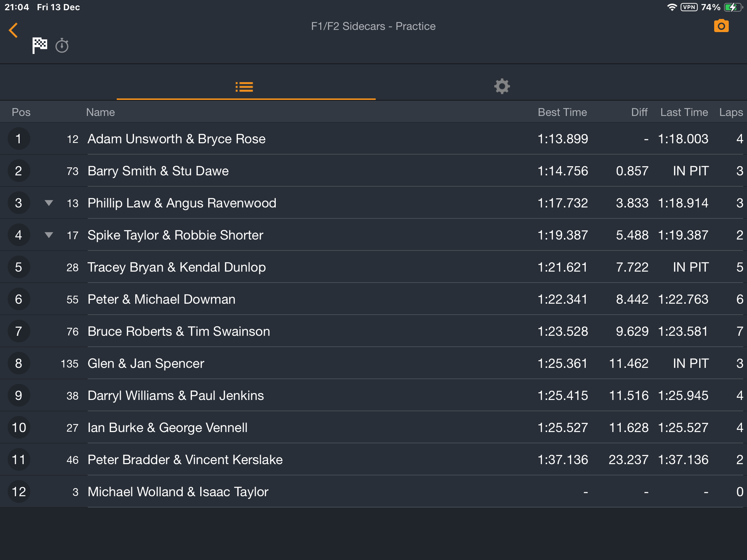Tap IN PIT status for Barry Smith

(x=691, y=171)
